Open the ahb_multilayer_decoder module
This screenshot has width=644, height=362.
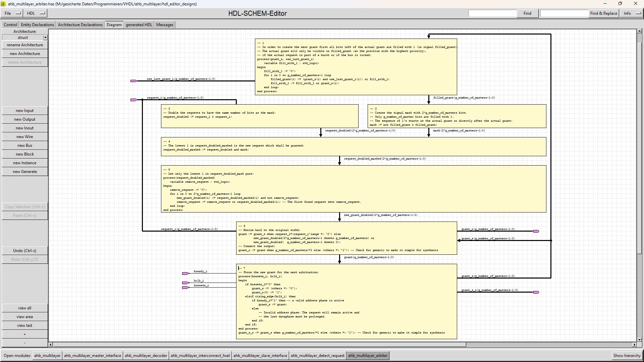(146, 356)
